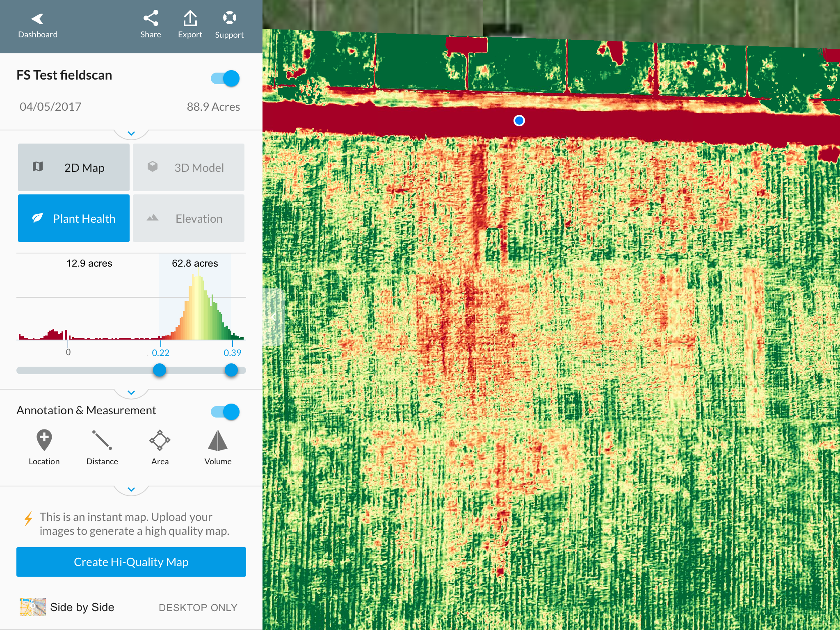Switch to the Elevation tab
Screen dimensions: 840x630
point(189,218)
